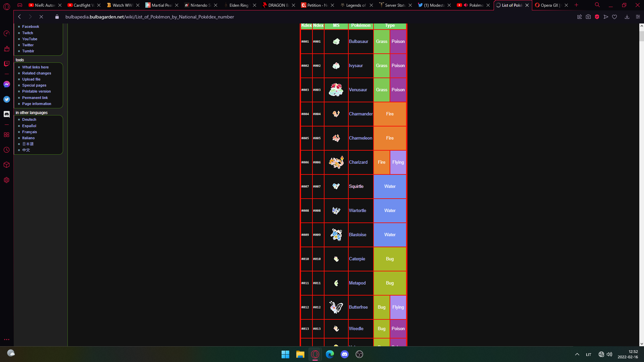Open Windows Start menu
This screenshot has height=362, width=644.
click(x=285, y=354)
